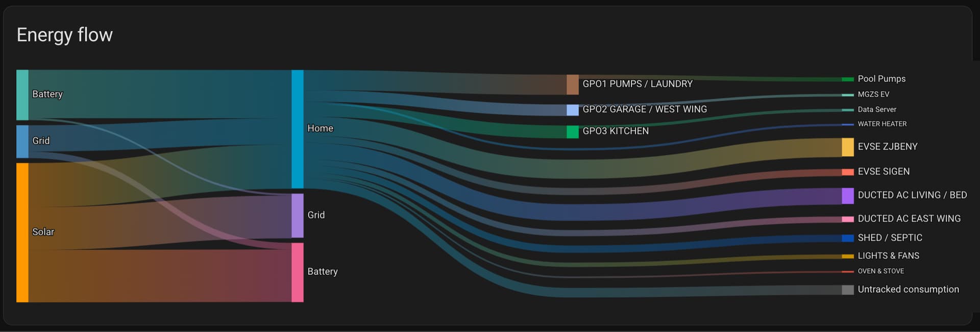
Task: Click the green GPO3 KITCHEN node bar
Action: (x=573, y=132)
